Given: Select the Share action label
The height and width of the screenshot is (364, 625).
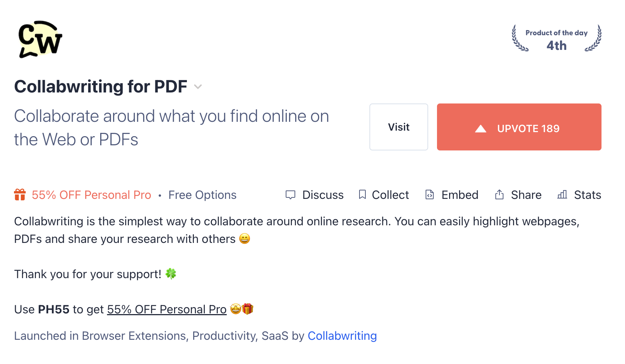Looking at the screenshot, I should coord(526,195).
